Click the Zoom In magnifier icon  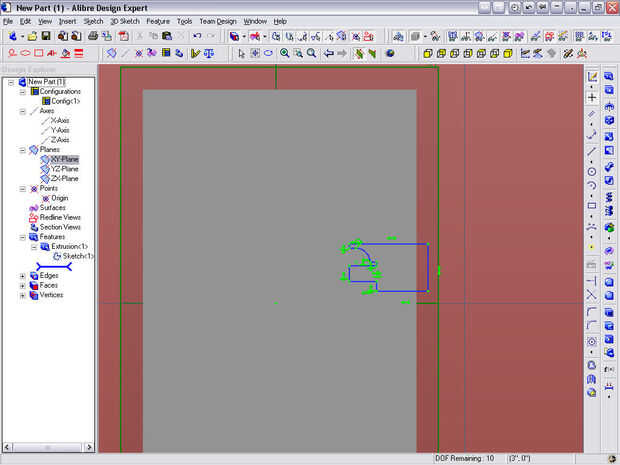284,53
